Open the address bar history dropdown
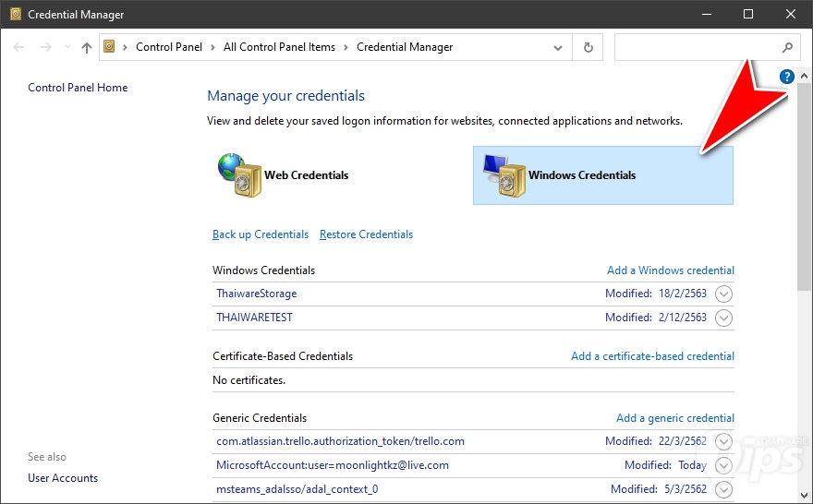813x504 pixels. 558,47
